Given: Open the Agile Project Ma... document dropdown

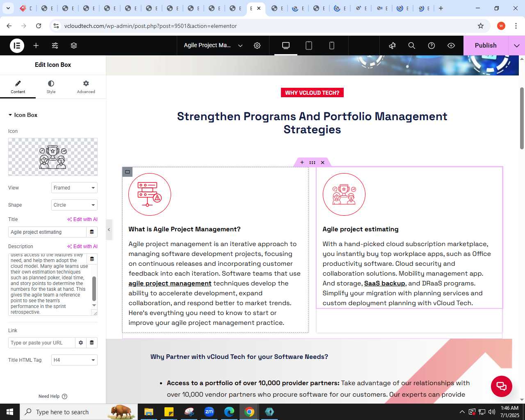Looking at the screenshot, I should tap(213, 46).
